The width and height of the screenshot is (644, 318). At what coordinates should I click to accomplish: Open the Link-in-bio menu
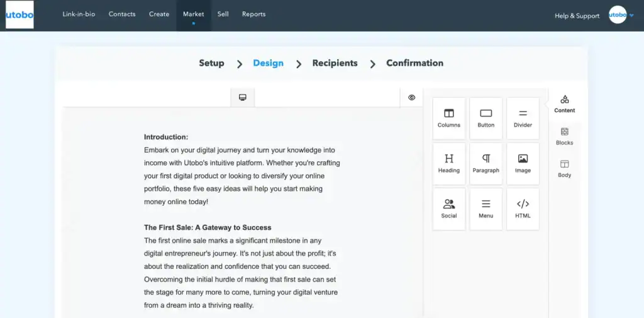click(79, 14)
